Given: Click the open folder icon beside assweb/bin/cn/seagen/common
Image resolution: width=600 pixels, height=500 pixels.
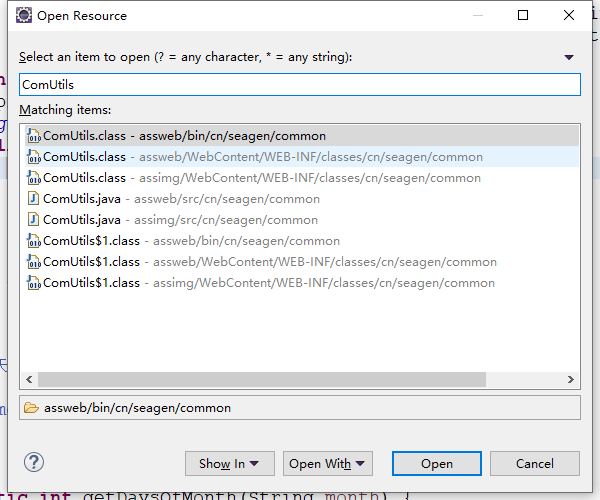Looking at the screenshot, I should (31, 408).
